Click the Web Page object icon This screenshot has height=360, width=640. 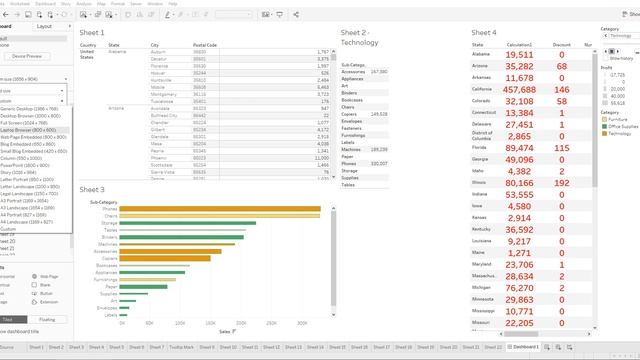point(34,276)
